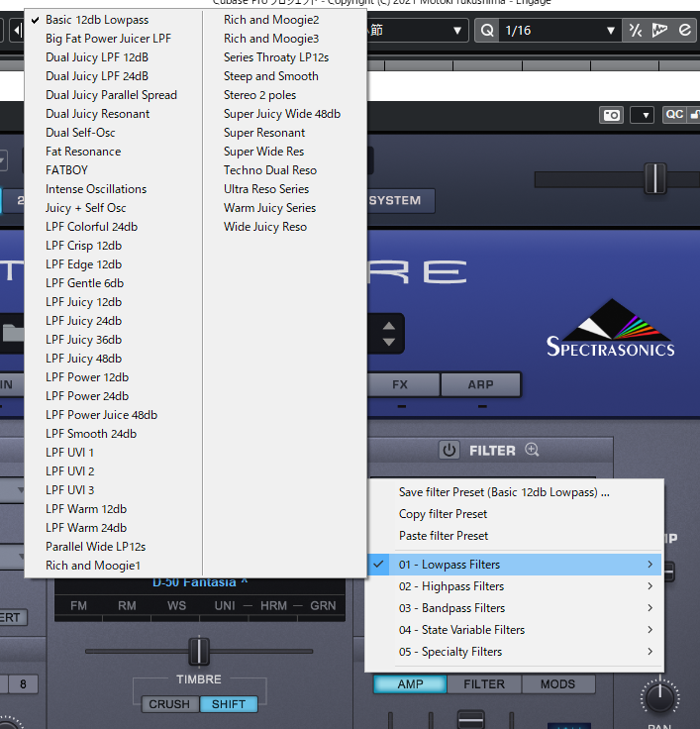Switch to FILTER envelope tab
The height and width of the screenshot is (729, 700).
(484, 684)
